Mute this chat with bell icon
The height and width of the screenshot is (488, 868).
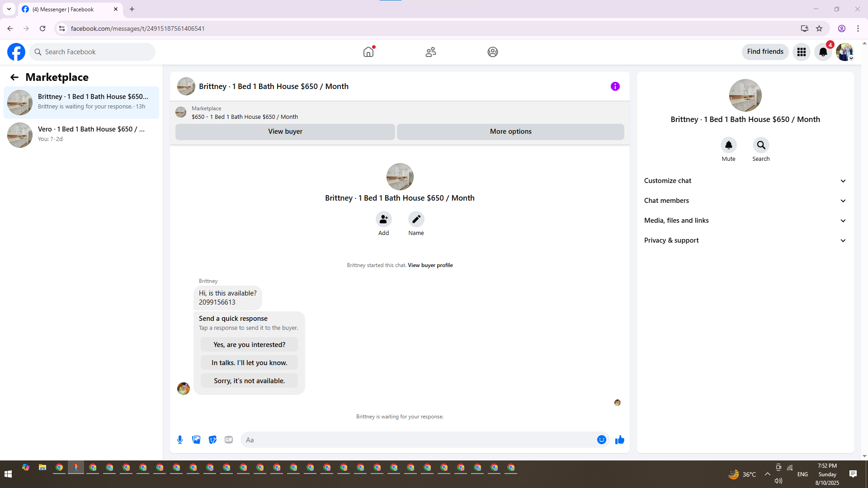728,145
